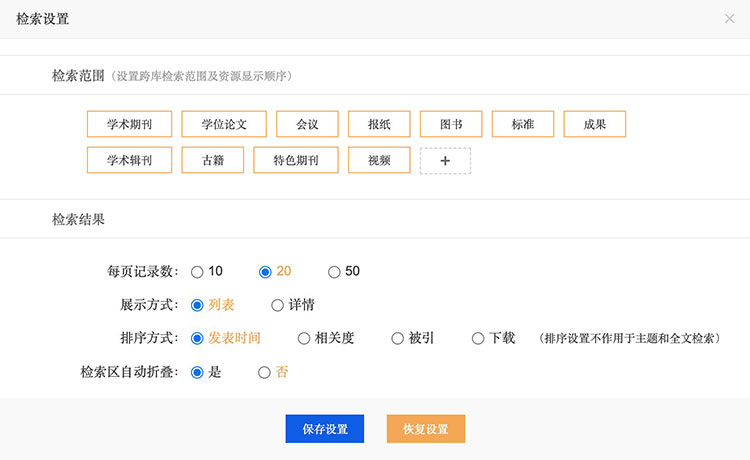Choose the 报纸 source tag
The image size is (750, 460).
379,124
